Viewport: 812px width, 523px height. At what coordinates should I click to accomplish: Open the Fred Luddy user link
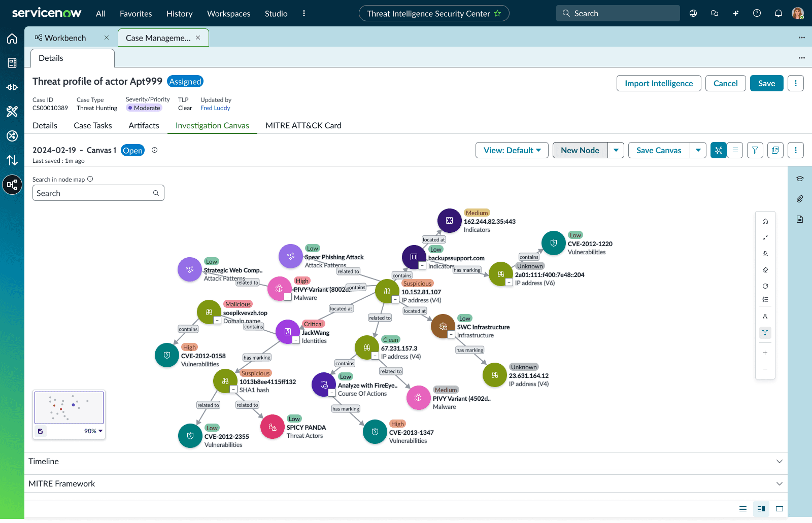pyautogui.click(x=215, y=108)
